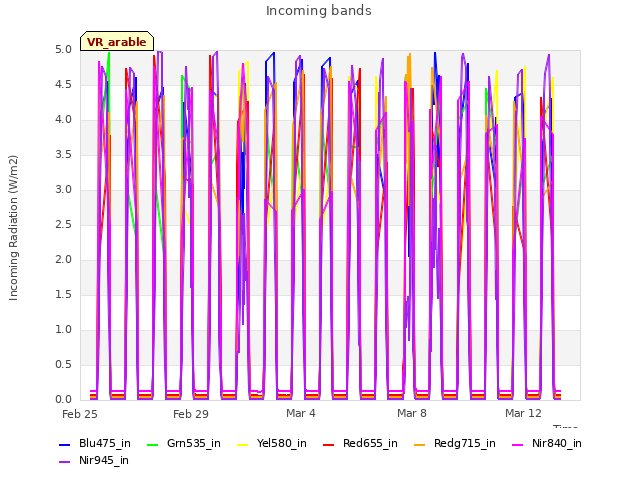640x480 pixels.
Task: Click the 3.5 y-axis tick label
Action: point(63,155)
